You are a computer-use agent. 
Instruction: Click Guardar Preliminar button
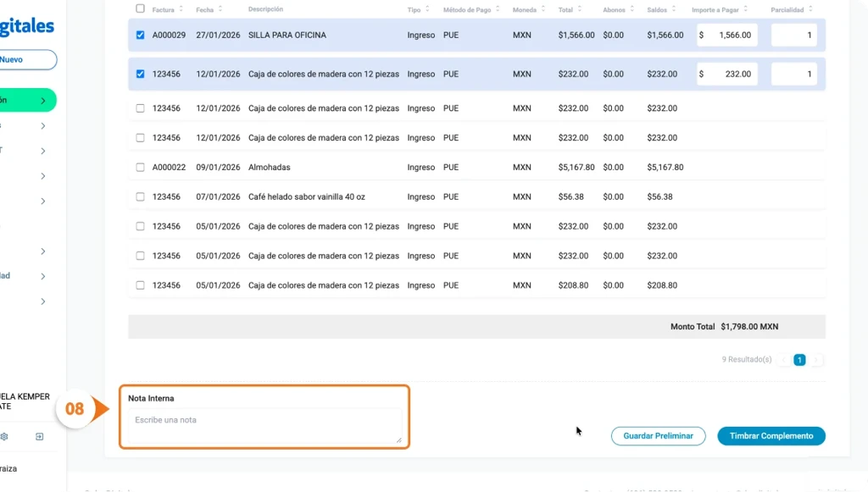click(x=658, y=436)
